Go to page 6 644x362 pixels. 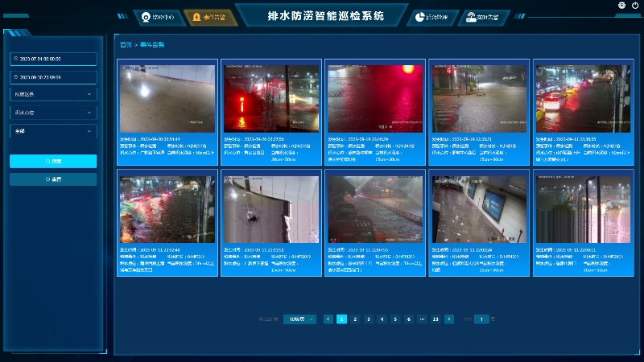click(409, 319)
